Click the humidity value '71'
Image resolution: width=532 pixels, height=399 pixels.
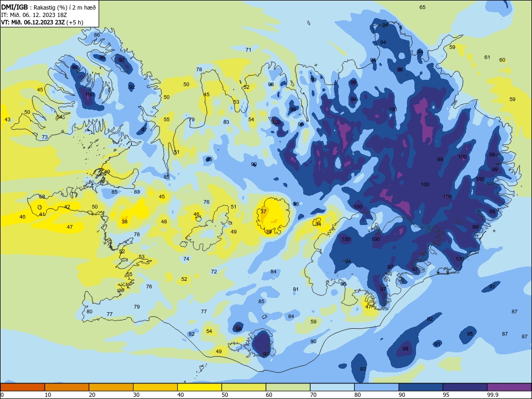pyautogui.click(x=248, y=49)
